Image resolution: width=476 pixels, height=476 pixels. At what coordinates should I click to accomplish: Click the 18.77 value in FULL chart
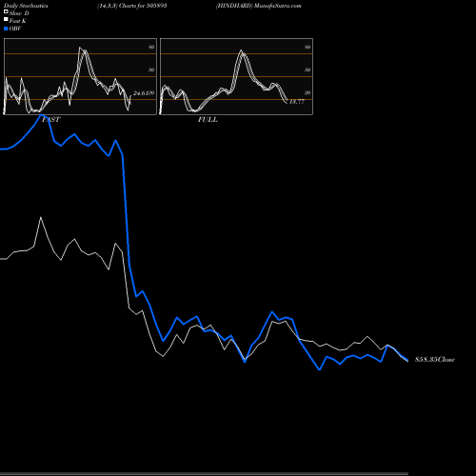coord(297,102)
